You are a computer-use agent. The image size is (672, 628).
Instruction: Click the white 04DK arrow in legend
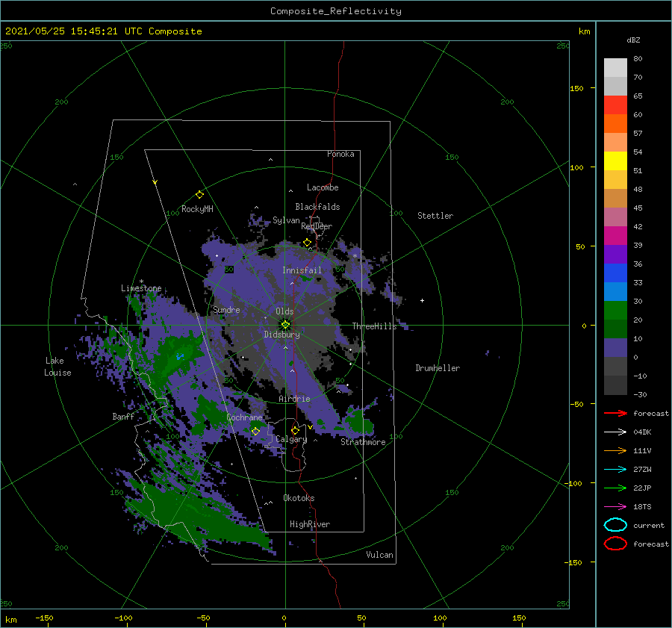[x=615, y=432]
